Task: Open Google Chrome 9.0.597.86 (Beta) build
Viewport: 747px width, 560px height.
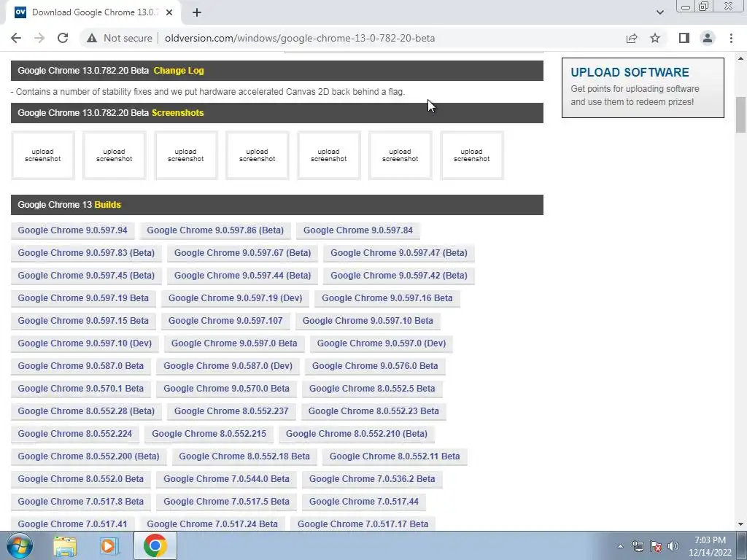Action: click(x=215, y=230)
